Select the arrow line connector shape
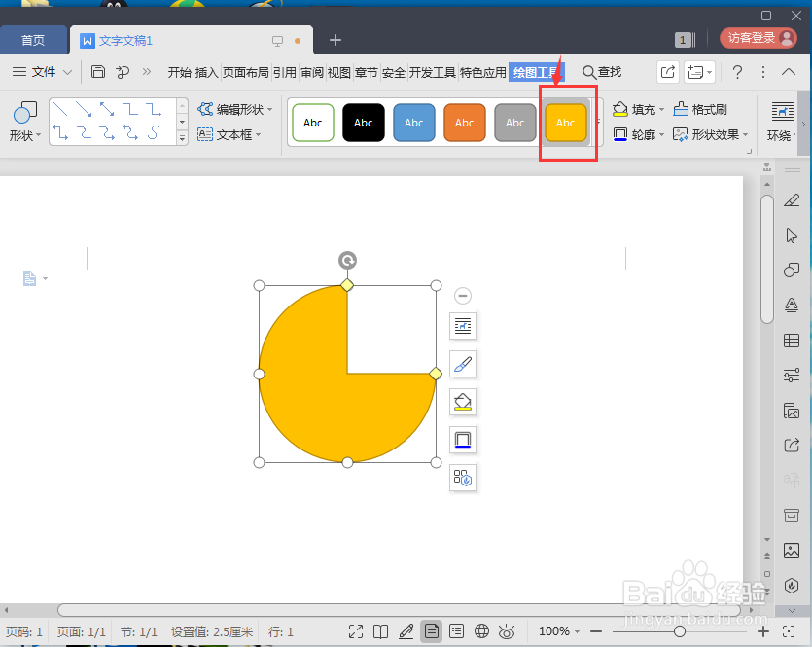Screen dimensions: 812x647 [84, 109]
